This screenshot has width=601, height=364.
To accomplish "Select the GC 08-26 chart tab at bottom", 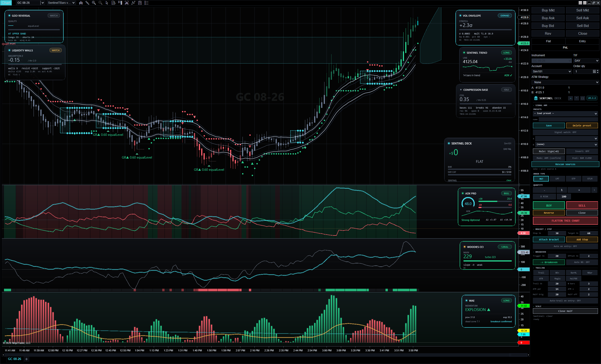I will click(x=14, y=359).
